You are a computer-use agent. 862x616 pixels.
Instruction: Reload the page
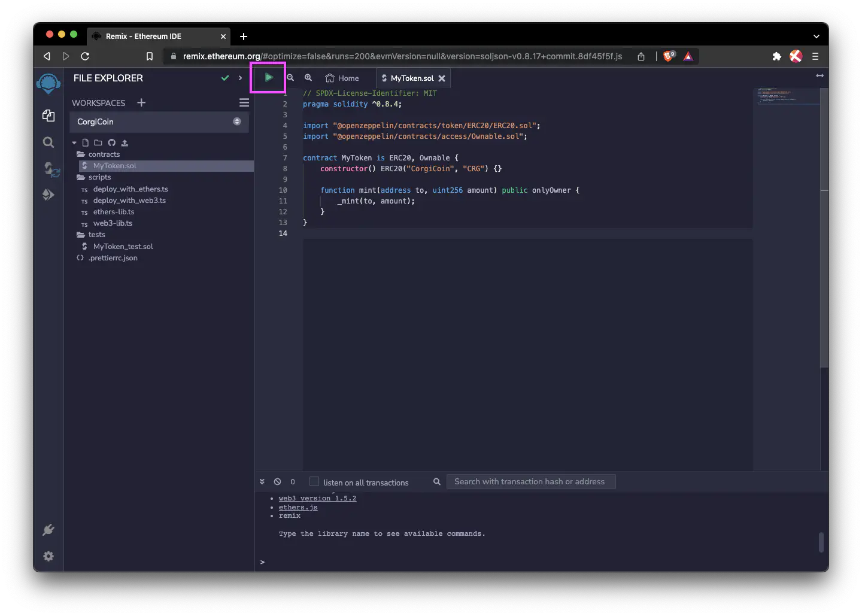[85, 56]
